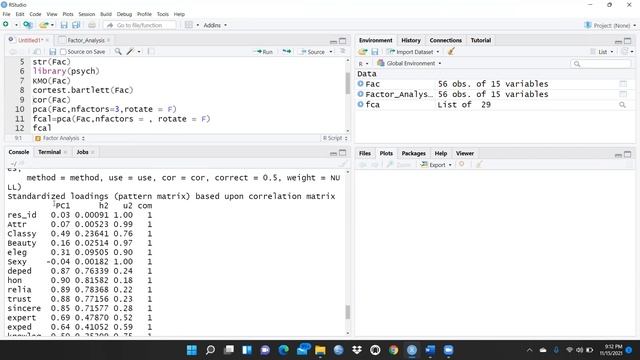Screen dimensions: 640x360
Task: Open the Import Dataset dropdown
Action: (413, 52)
